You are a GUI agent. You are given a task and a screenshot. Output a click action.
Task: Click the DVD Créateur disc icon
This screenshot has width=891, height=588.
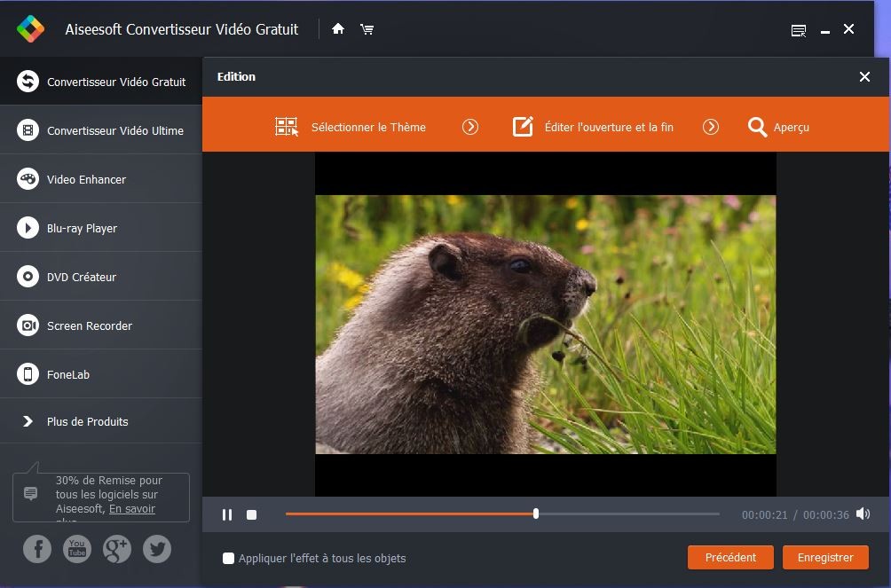[28, 277]
